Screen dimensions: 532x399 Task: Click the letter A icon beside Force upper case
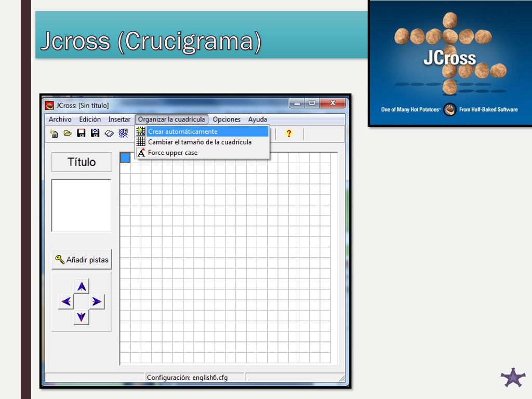point(141,153)
